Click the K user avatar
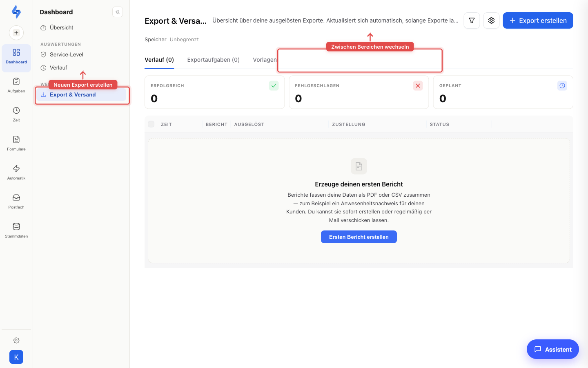 click(16, 357)
